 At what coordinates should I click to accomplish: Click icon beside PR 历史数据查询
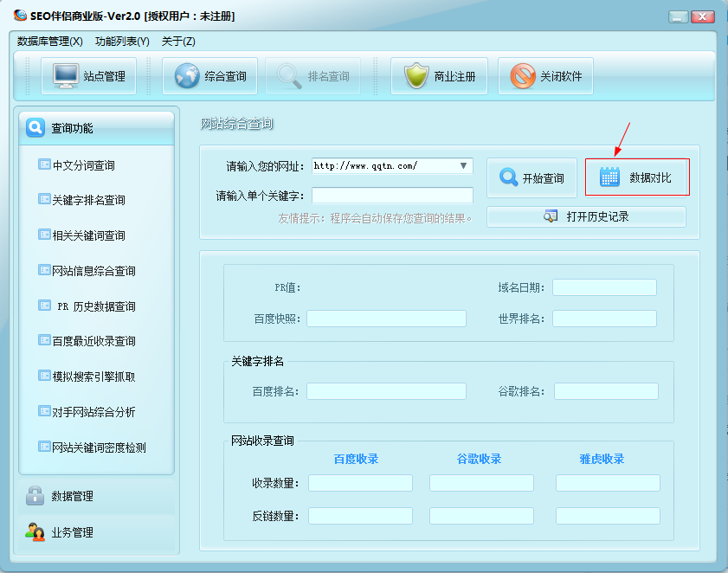[x=44, y=305]
